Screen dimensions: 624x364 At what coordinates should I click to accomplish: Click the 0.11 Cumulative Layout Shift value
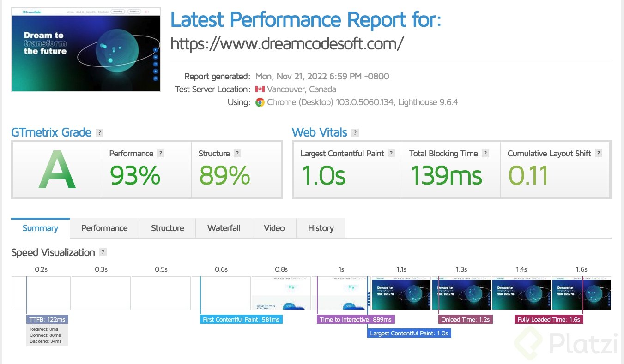click(528, 176)
